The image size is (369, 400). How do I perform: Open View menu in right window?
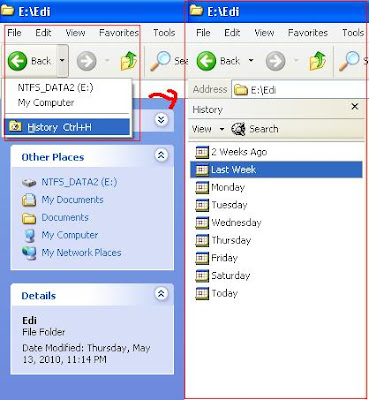pos(264,33)
